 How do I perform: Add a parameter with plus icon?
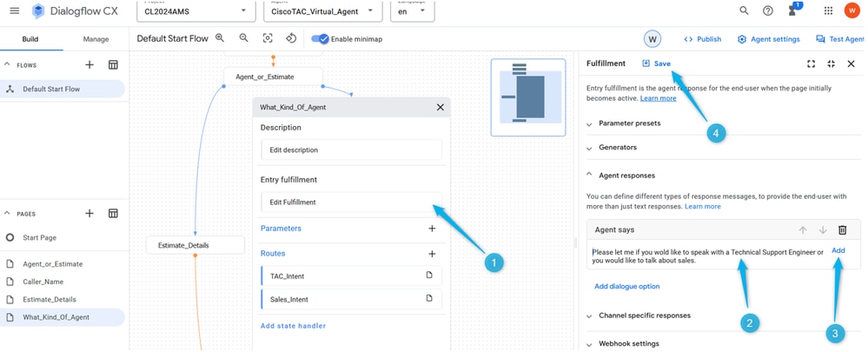[432, 228]
